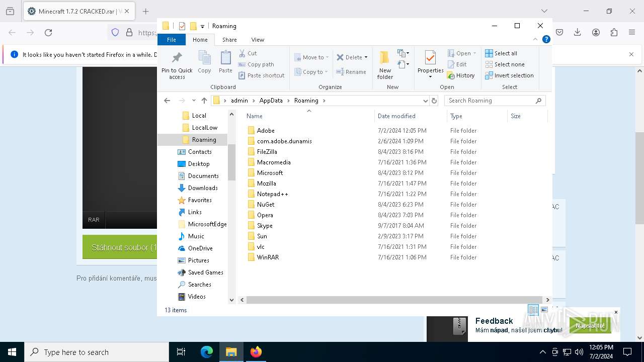The image size is (644, 362).
Task: Switch to the View ribbon tab
Action: [x=258, y=40]
